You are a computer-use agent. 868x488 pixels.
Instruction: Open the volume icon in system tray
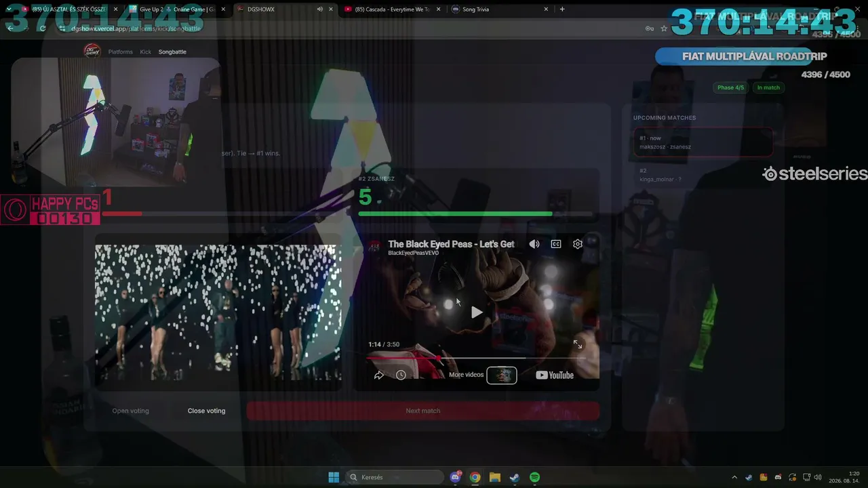coord(818,477)
